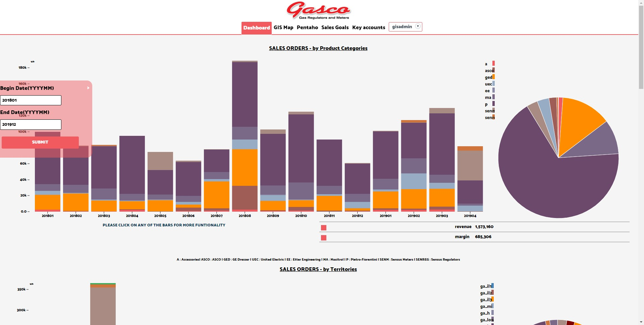This screenshot has width=644, height=325.
Task: Click the page vertical scrollbar thumb
Action: [x=641, y=48]
